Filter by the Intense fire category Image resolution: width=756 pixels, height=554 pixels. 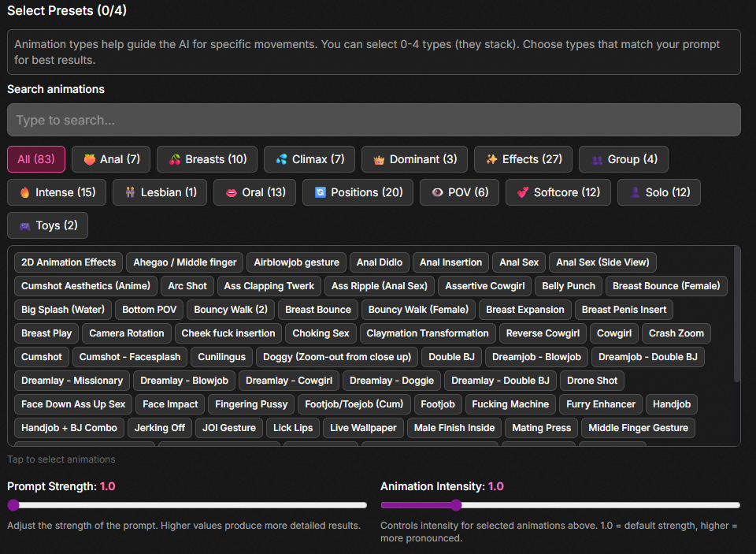pos(56,192)
